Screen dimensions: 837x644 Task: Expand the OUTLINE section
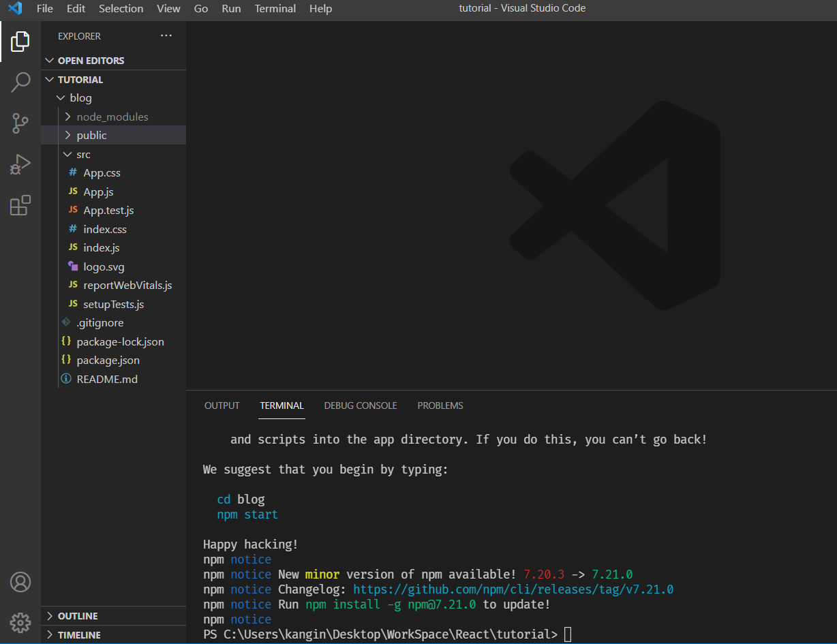click(x=113, y=616)
